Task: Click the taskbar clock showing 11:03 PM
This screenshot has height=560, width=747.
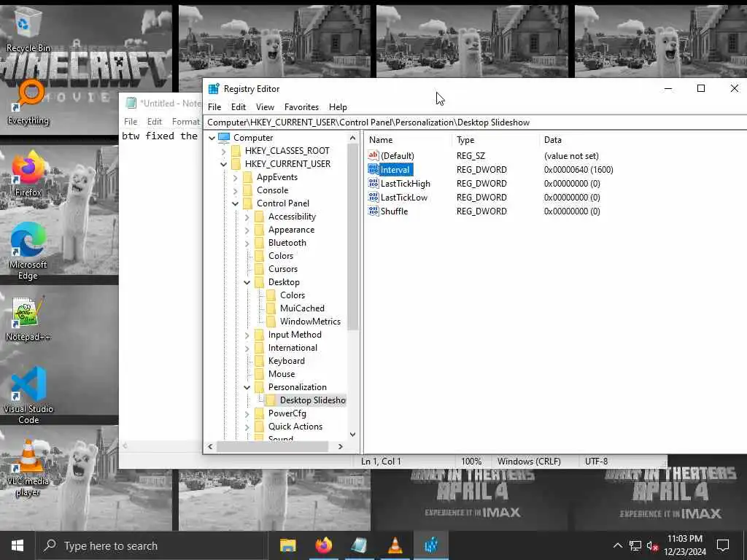Action: (x=684, y=545)
